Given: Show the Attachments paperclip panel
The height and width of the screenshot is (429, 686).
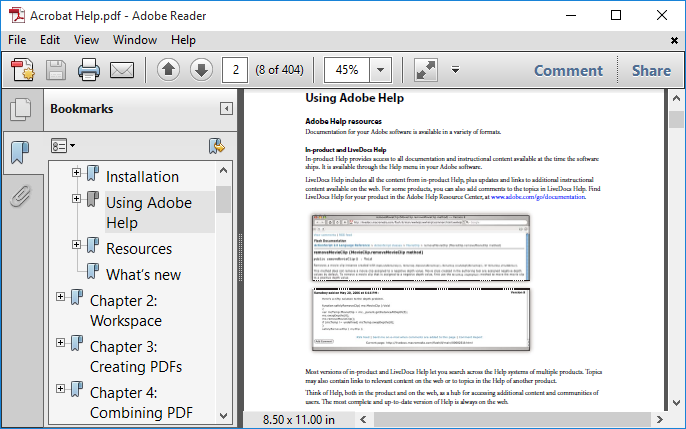Looking at the screenshot, I should point(21,196).
